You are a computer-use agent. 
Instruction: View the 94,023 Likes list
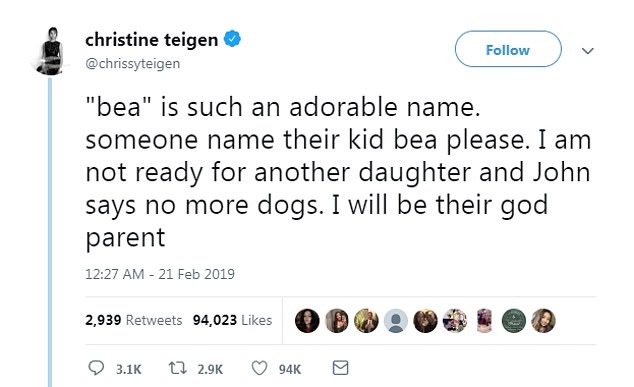[x=232, y=320]
